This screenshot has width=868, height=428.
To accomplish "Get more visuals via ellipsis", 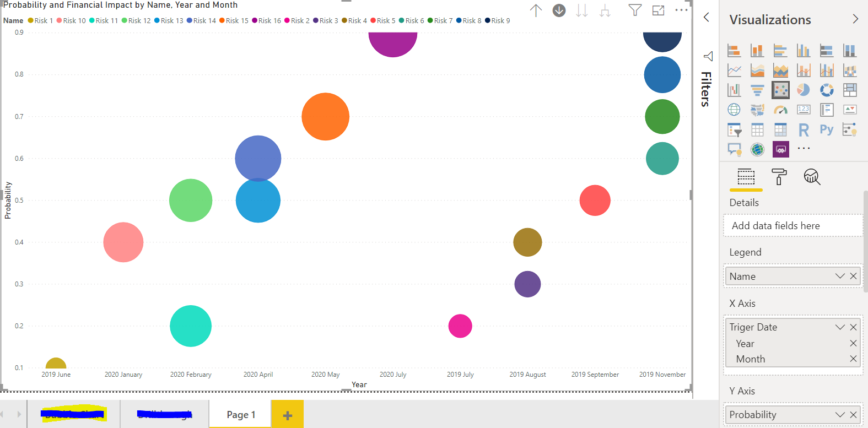I will [x=804, y=148].
